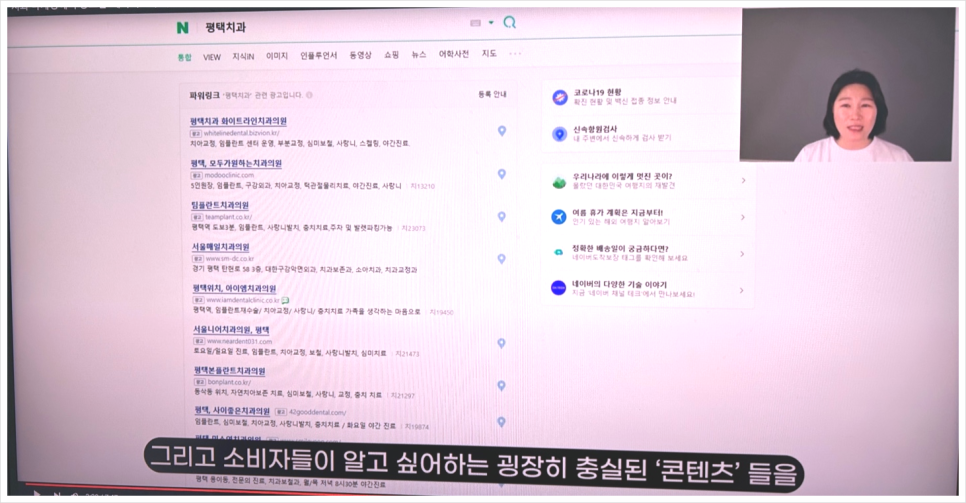
Task: Expand more search tabs with the ellipsis
Action: tap(515, 54)
